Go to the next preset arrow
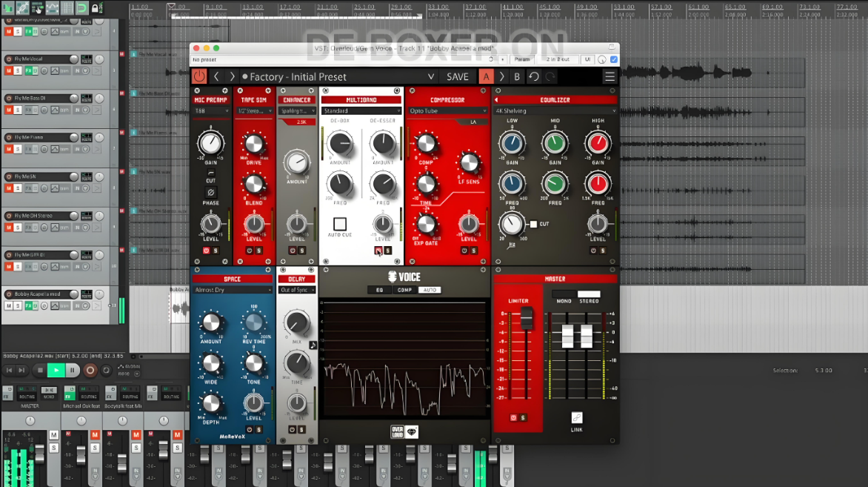 [232, 76]
